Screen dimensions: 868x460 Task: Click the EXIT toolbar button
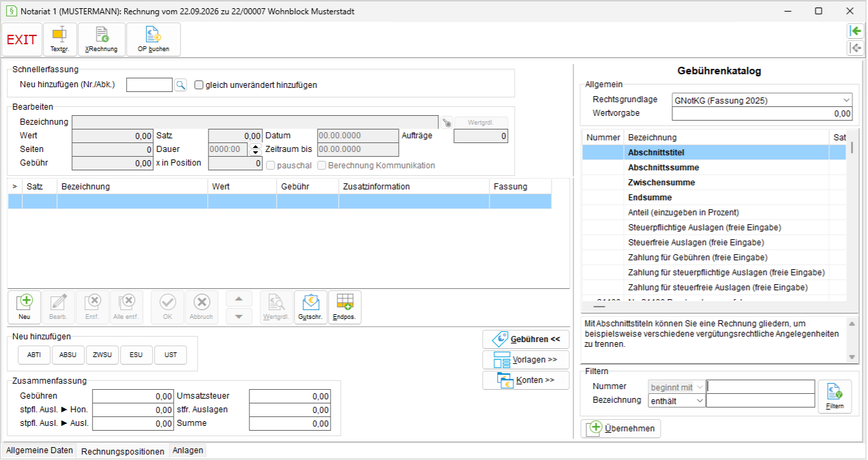(x=22, y=40)
